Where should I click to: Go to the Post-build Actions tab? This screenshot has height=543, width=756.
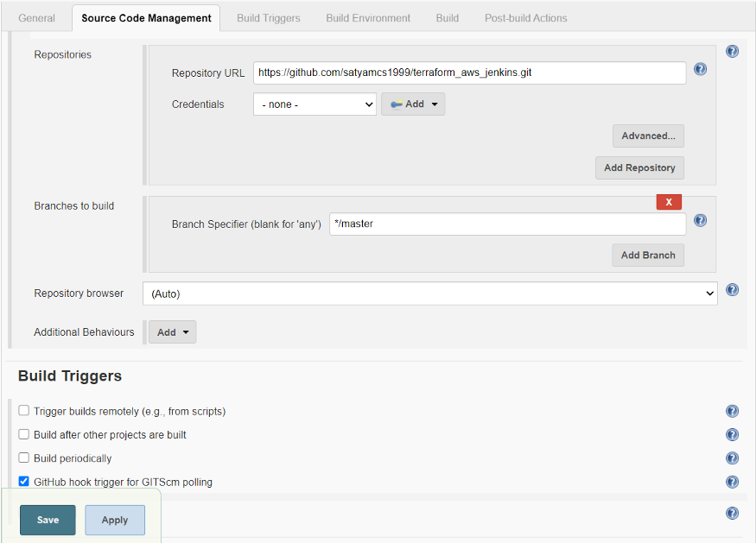pyautogui.click(x=525, y=18)
